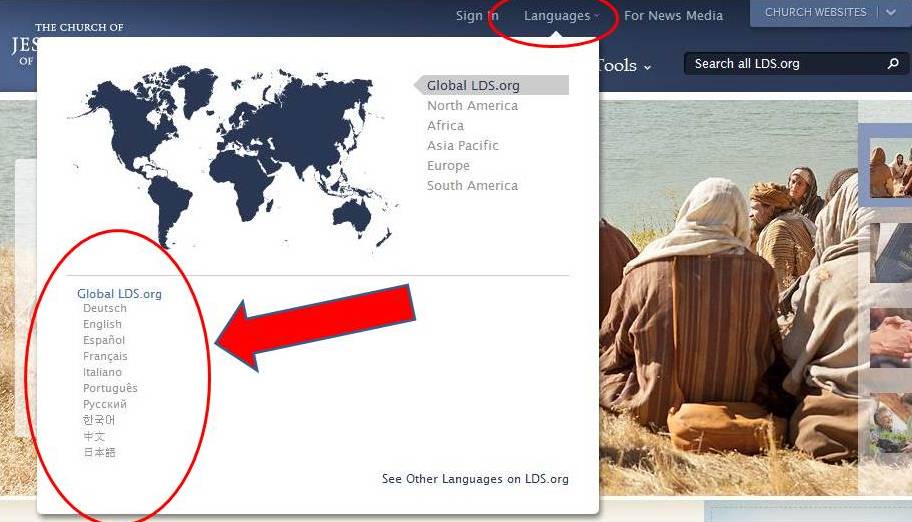The image size is (912, 522).
Task: Choose Português language option
Action: (110, 389)
